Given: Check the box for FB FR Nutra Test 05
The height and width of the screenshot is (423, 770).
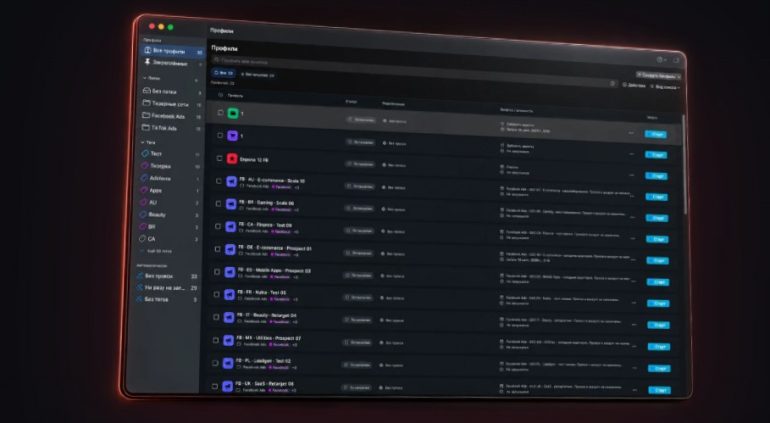Looking at the screenshot, I should [x=216, y=294].
